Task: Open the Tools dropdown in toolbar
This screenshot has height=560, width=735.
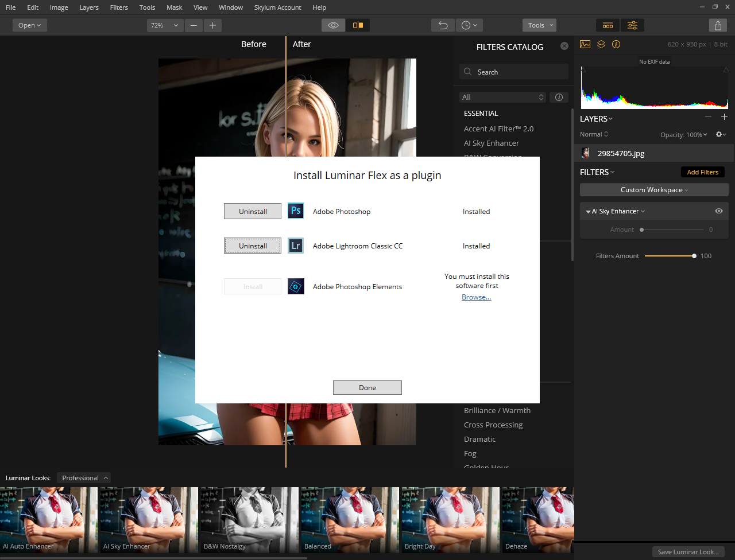Action: click(x=539, y=25)
